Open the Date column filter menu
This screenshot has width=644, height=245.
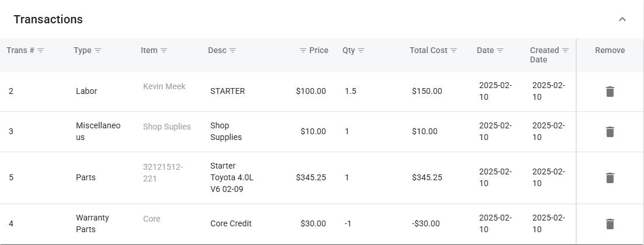[x=500, y=51]
